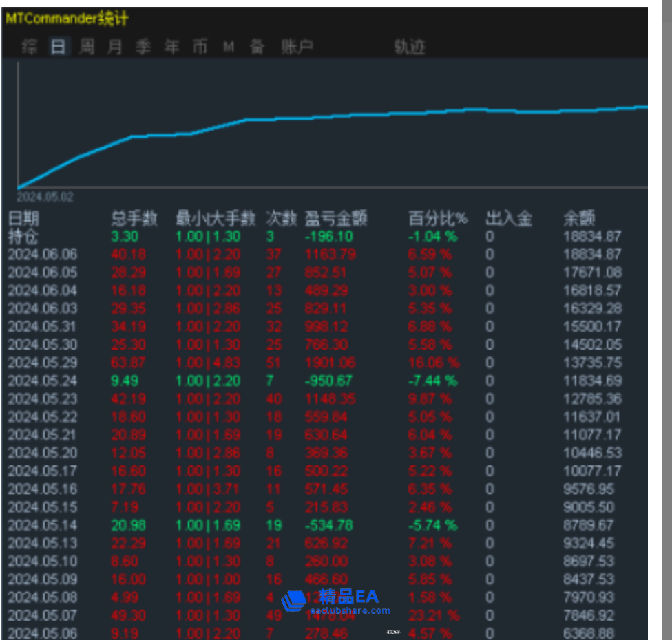Image resolution: width=672 pixels, height=640 pixels.
Task: Select the 持仓 open positions row
Action: point(24,237)
